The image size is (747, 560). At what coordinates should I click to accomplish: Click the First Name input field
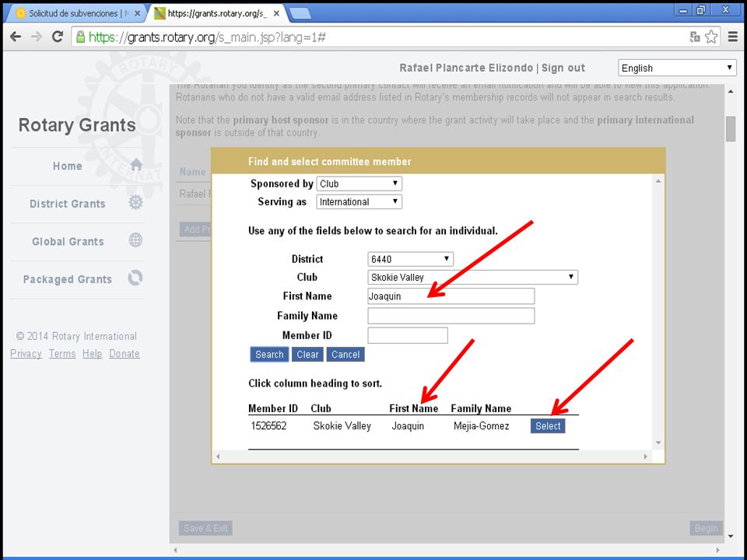[x=451, y=296]
